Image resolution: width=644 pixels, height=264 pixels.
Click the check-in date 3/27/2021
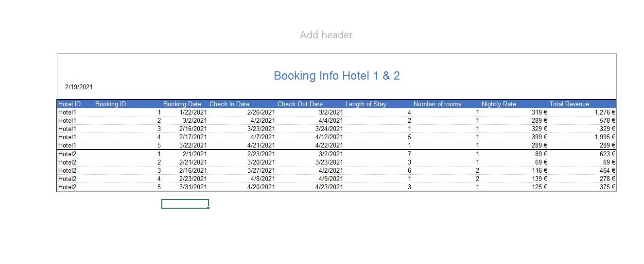(x=261, y=170)
